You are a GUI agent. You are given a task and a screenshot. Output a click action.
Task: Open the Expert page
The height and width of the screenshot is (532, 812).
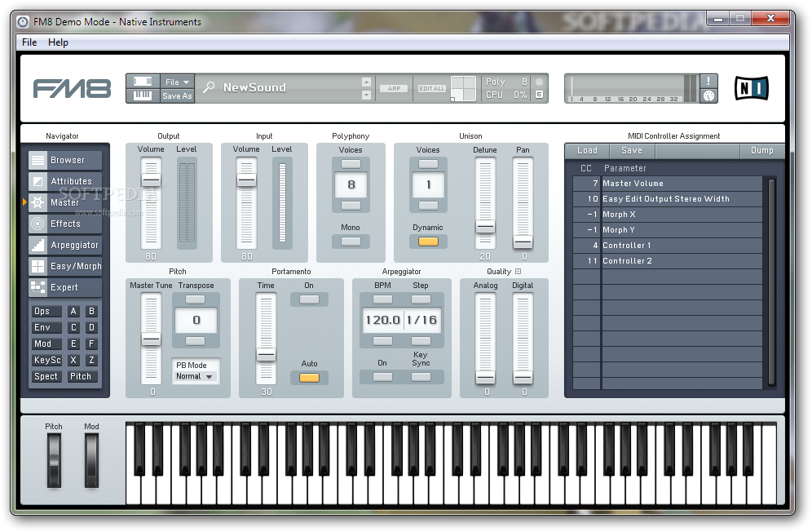[x=65, y=288]
